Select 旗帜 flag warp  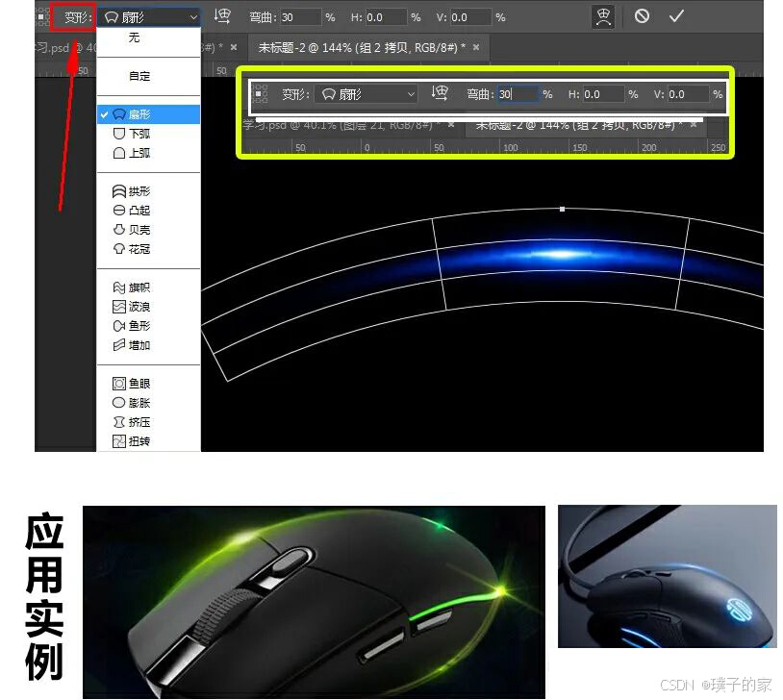click(x=149, y=287)
